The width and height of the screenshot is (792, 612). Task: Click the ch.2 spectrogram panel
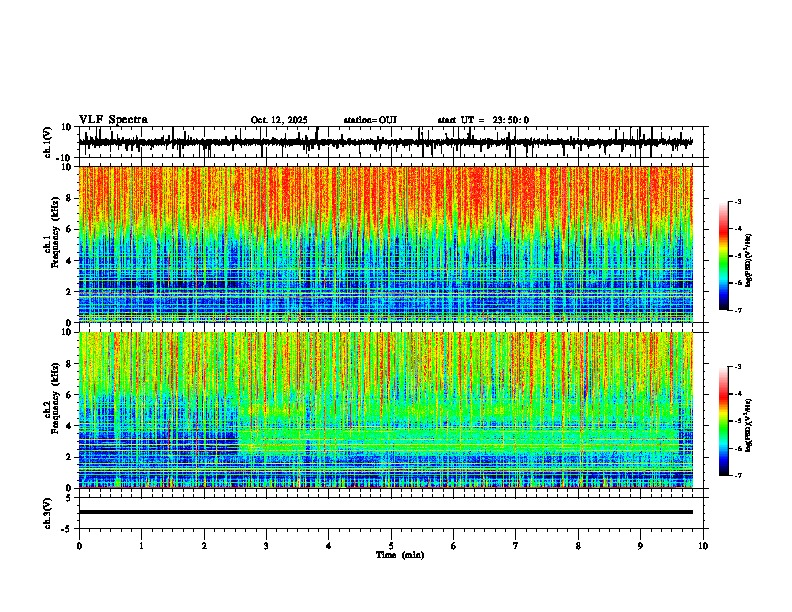pos(385,410)
